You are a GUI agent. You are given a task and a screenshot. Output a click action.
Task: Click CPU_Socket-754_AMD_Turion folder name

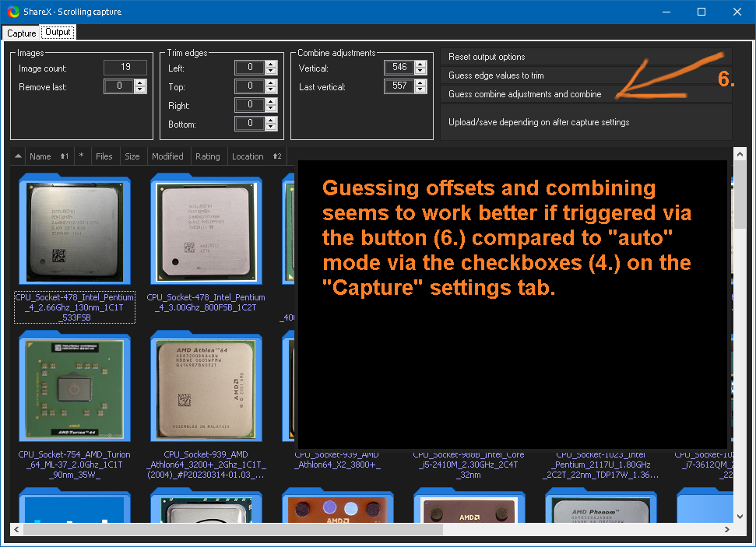point(74,465)
